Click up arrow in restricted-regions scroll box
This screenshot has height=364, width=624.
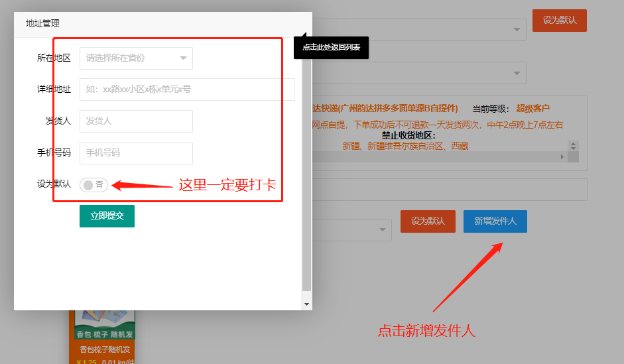coord(573,144)
